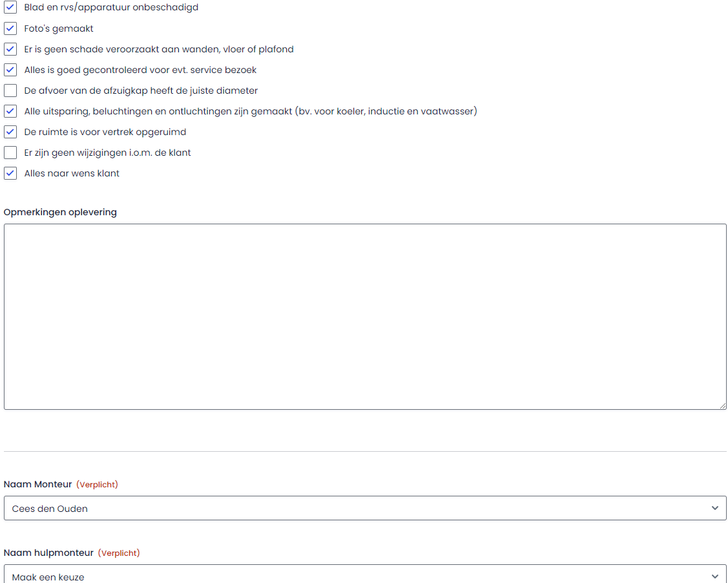Click the 'Opmerkingen oplevering' field label

60,212
